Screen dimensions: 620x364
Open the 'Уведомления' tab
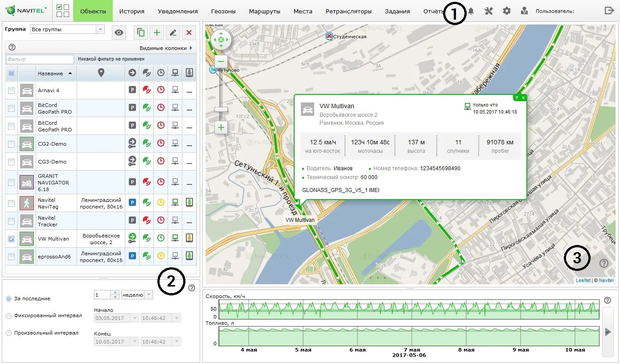point(178,11)
